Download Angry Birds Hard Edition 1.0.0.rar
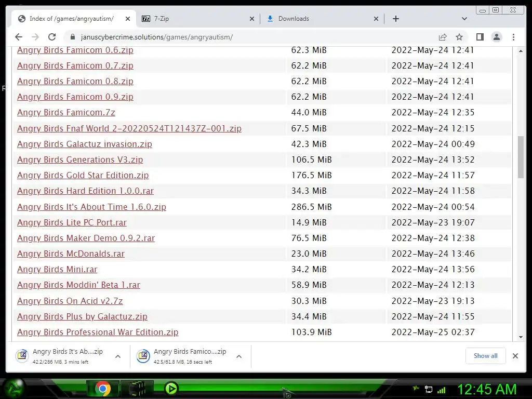 coord(86,191)
